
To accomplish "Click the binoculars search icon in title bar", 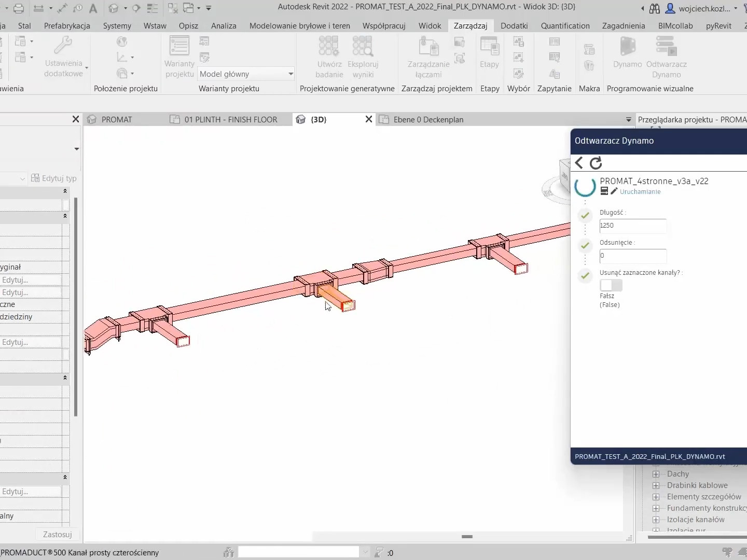I will pyautogui.click(x=655, y=8).
